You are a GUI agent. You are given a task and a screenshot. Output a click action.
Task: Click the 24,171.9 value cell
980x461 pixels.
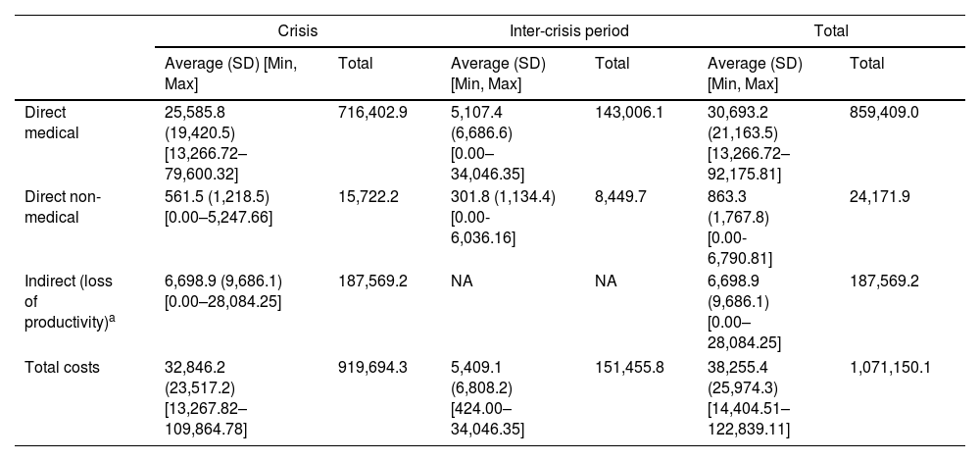(879, 196)
